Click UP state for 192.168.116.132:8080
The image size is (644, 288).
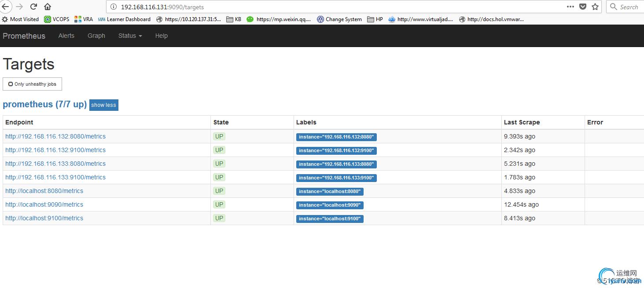tap(219, 136)
